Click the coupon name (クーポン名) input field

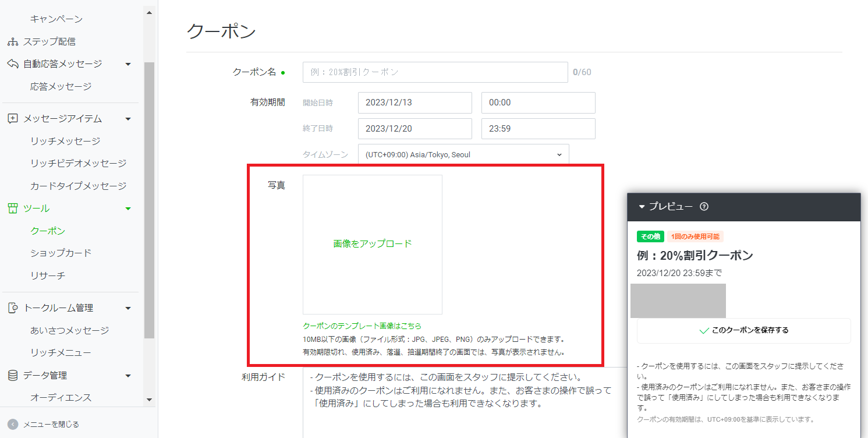point(435,72)
